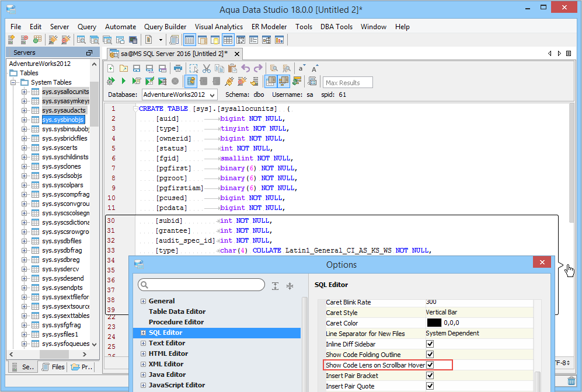Screen dimensions: 582x392
Task: Click the Undo arrow icon
Action: [x=246, y=68]
